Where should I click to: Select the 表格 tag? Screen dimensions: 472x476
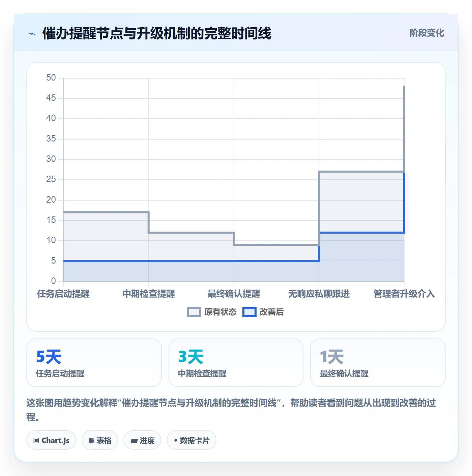[x=100, y=440]
